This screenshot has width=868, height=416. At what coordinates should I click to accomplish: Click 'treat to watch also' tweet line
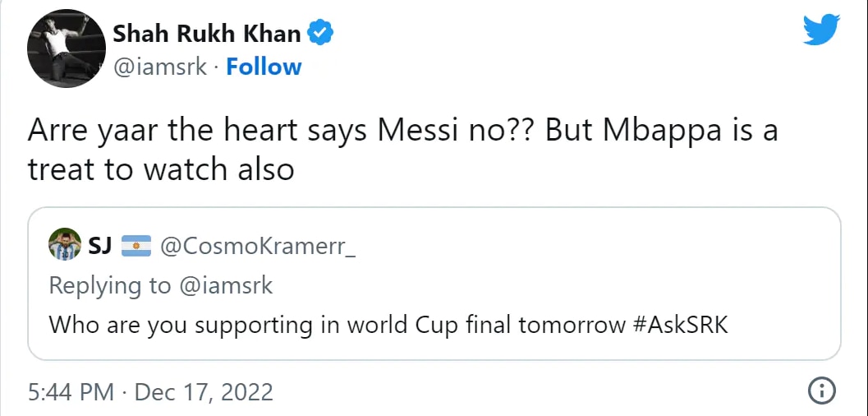tap(161, 169)
